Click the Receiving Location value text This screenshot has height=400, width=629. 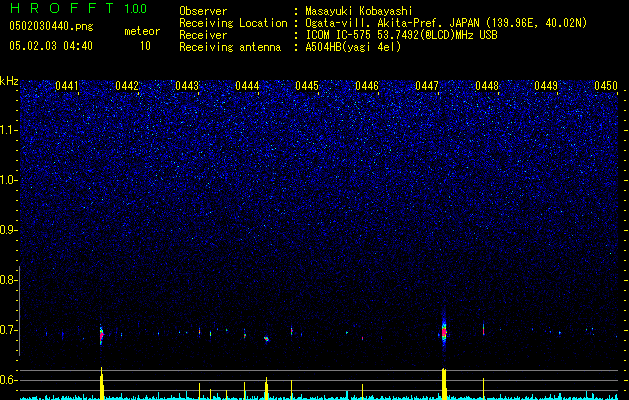point(446,23)
